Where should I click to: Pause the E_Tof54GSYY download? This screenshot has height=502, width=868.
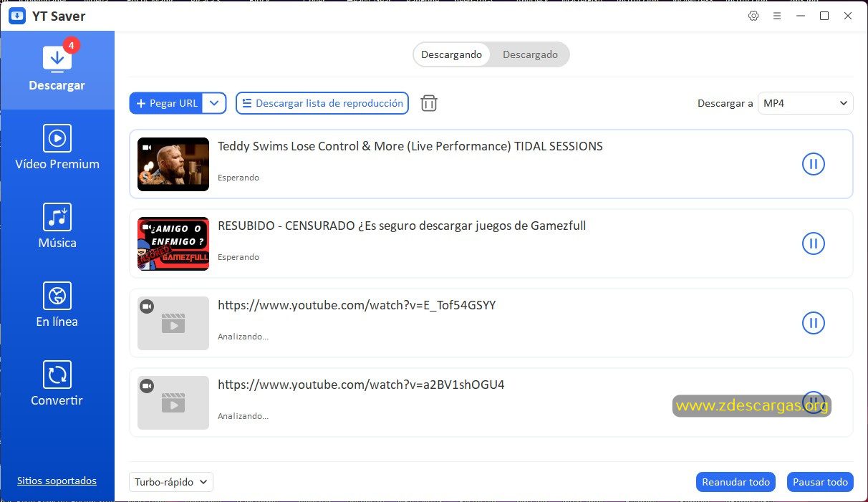(813, 323)
